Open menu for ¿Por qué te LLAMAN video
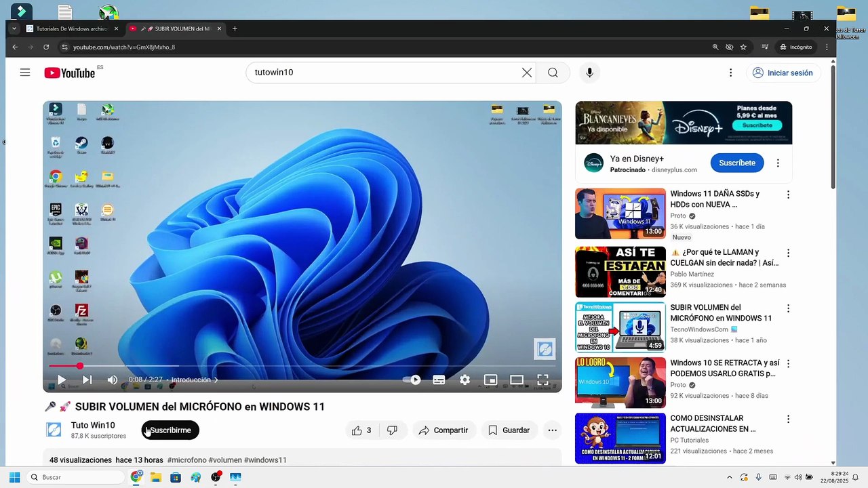Viewport: 868px width, 488px height. click(788, 253)
